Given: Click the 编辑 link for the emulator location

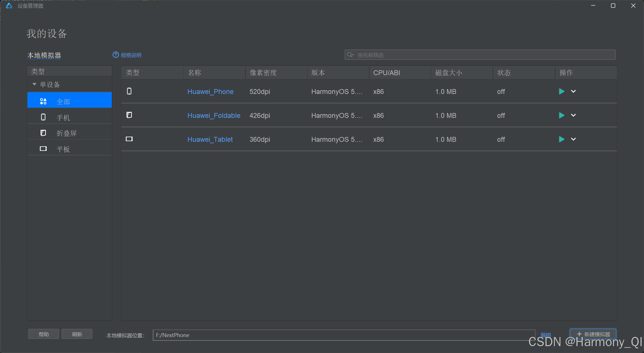Looking at the screenshot, I should tap(546, 335).
